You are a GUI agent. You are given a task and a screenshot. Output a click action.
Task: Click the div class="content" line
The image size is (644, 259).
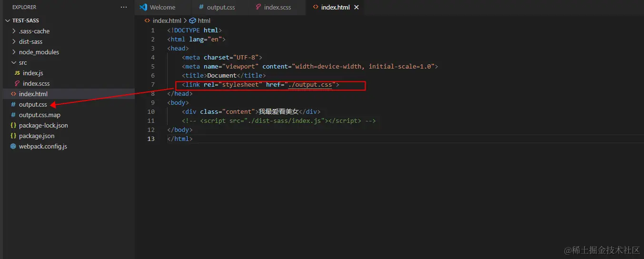tap(251, 112)
